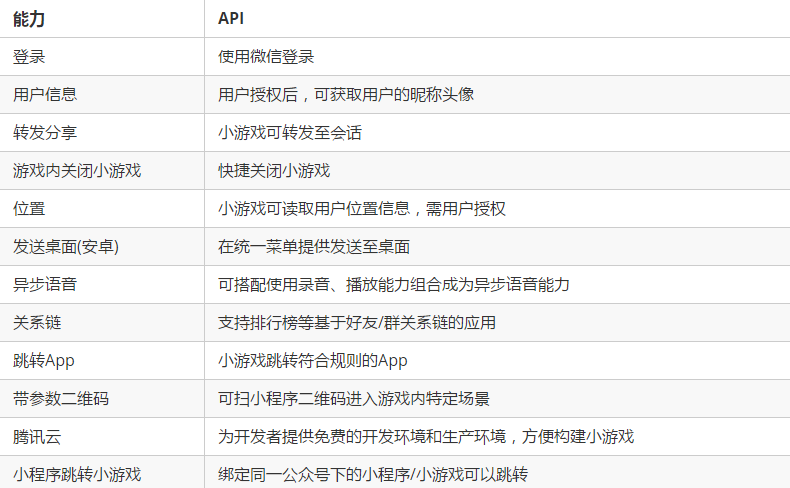This screenshot has height=488, width=790.
Task: Click the "使用微信登录" description text
Action: (266, 56)
